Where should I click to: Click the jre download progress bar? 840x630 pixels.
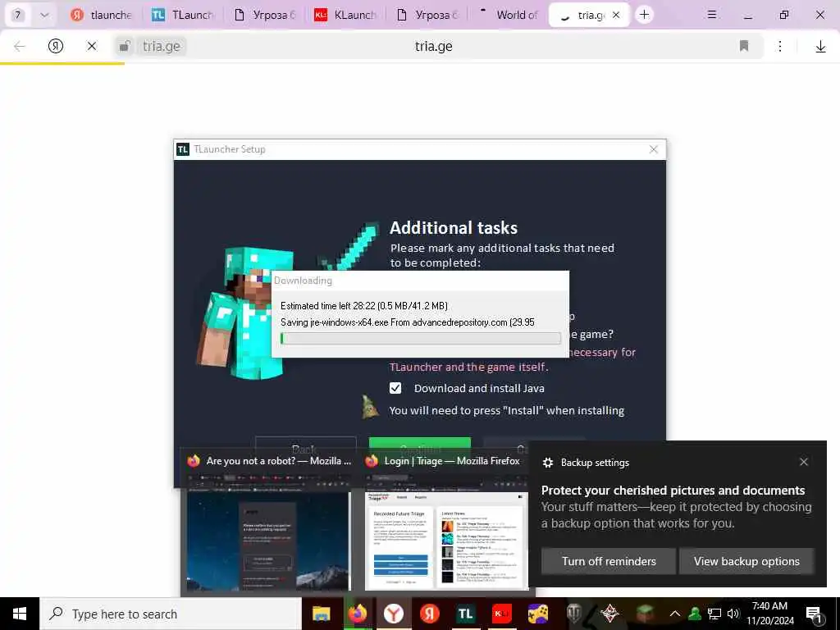pos(421,338)
